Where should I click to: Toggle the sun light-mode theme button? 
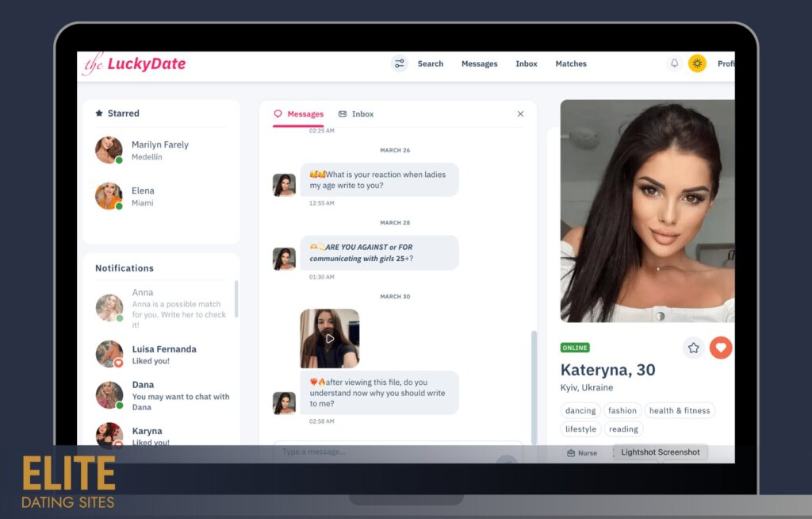point(697,63)
